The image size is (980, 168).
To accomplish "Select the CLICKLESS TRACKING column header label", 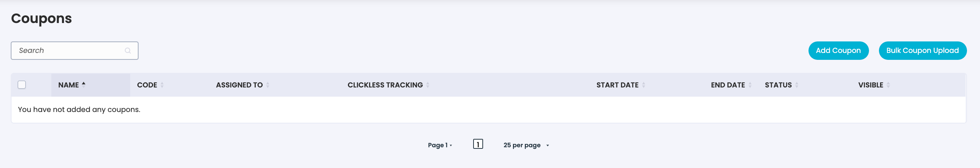I will 385,85.
